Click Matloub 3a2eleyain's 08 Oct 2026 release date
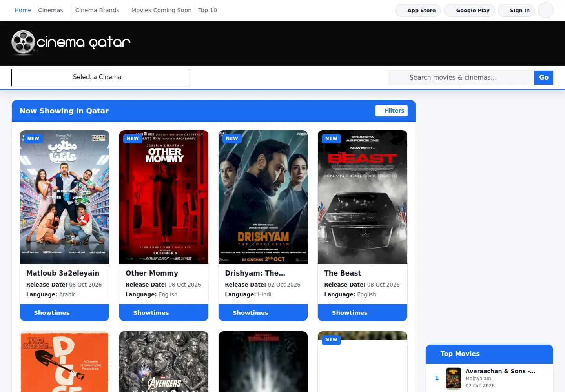The image size is (565, 392). click(x=86, y=285)
